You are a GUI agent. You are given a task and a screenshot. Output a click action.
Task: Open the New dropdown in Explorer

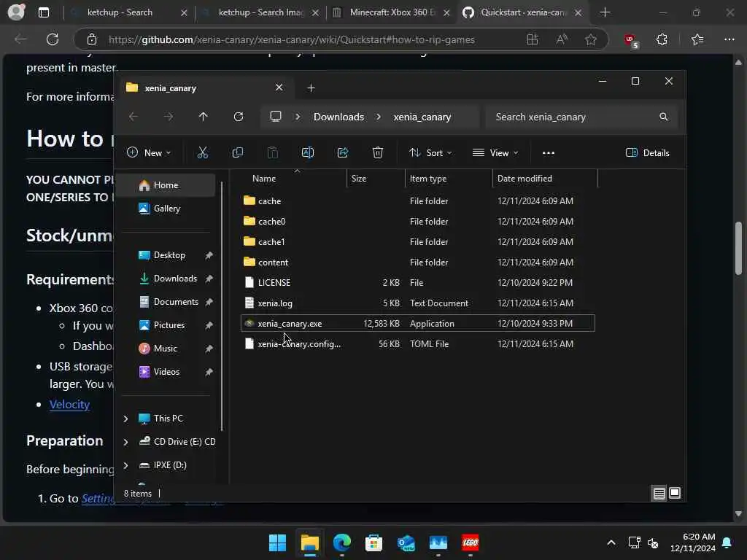[149, 152]
